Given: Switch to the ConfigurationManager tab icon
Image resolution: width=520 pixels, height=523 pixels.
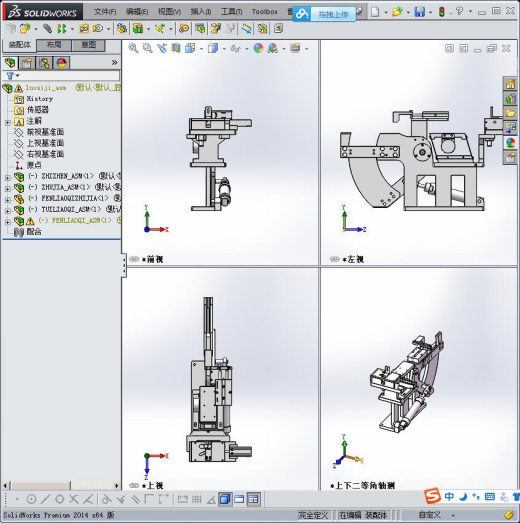Looking at the screenshot, I should [44, 63].
